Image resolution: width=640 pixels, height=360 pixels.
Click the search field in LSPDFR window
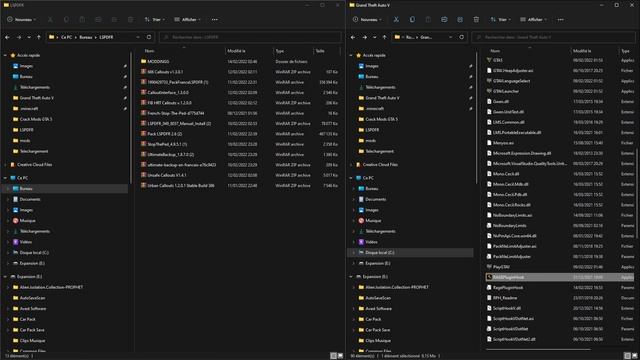[250, 37]
